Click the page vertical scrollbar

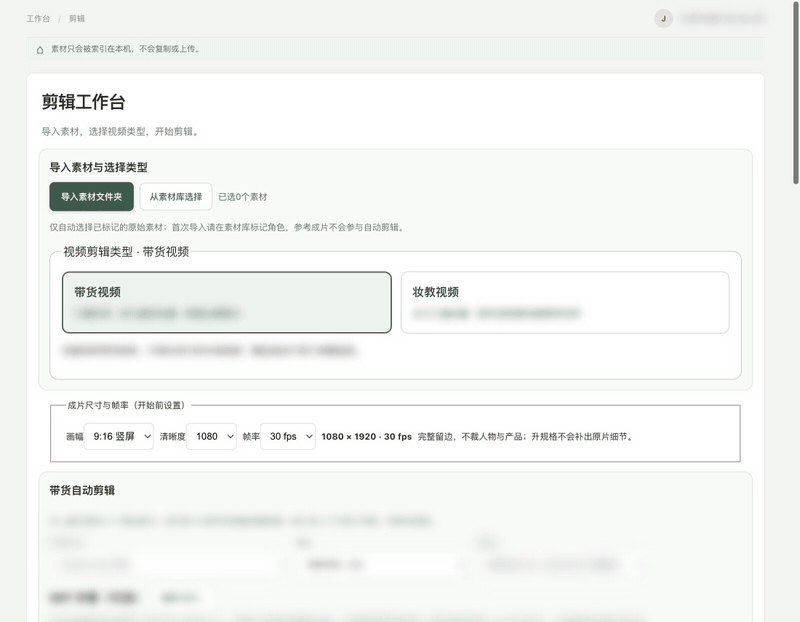[795, 92]
